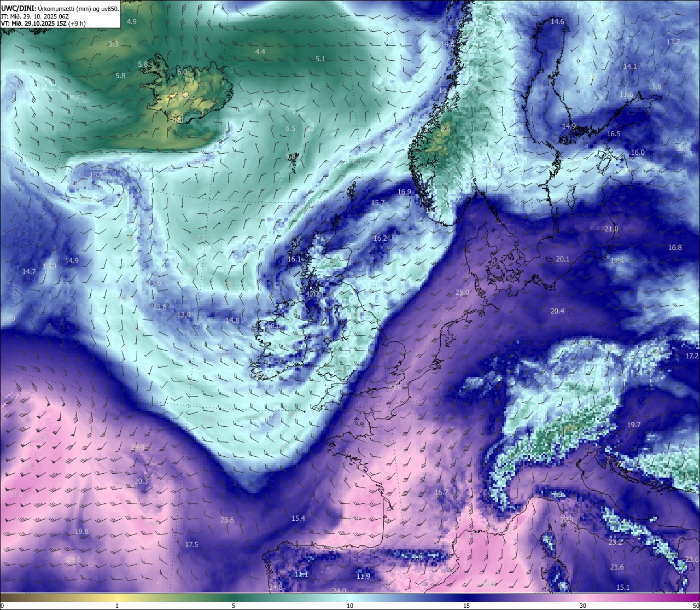Click the 14.6 value in the upper right
700x610 pixels.
click(557, 21)
